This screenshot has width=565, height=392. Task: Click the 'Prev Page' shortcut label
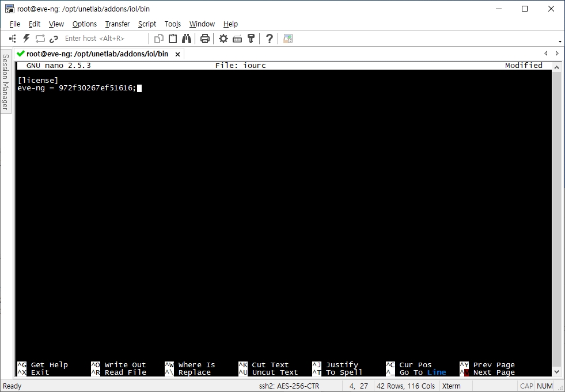(x=494, y=365)
